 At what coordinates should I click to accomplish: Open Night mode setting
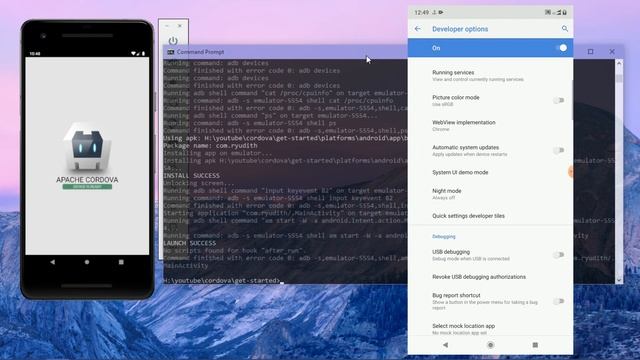(x=490, y=194)
